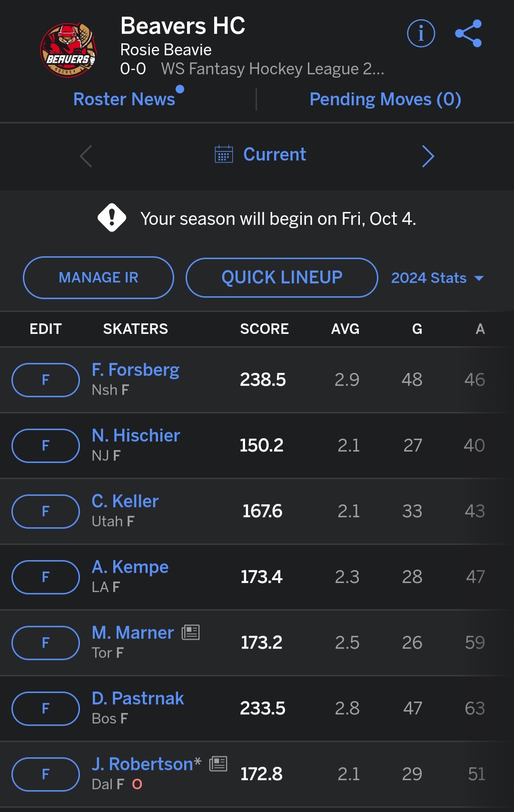The height and width of the screenshot is (812, 514).
Task: Open the Beavers HC team logo
Action: [x=68, y=50]
